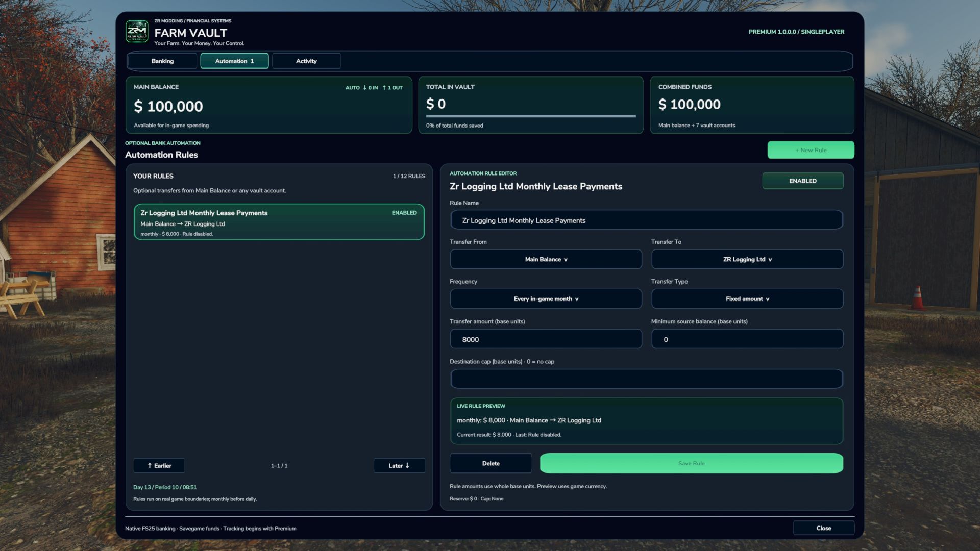The width and height of the screenshot is (980, 551).
Task: Click the Live Rule Preview summary line
Action: [x=529, y=420]
